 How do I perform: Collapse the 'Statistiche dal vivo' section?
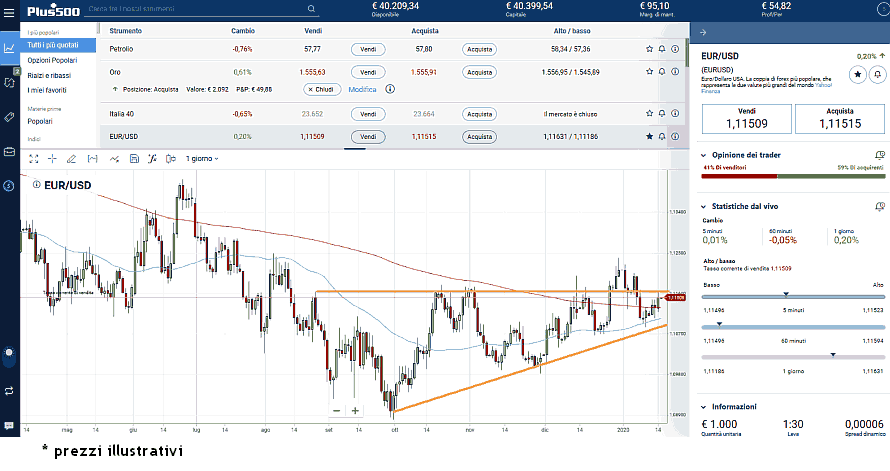(x=703, y=205)
